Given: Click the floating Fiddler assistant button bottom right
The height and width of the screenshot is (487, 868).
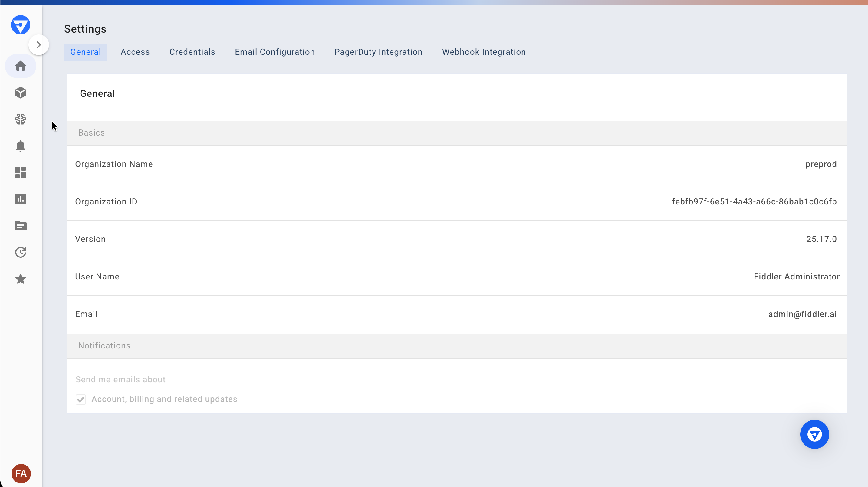Looking at the screenshot, I should 814,434.
